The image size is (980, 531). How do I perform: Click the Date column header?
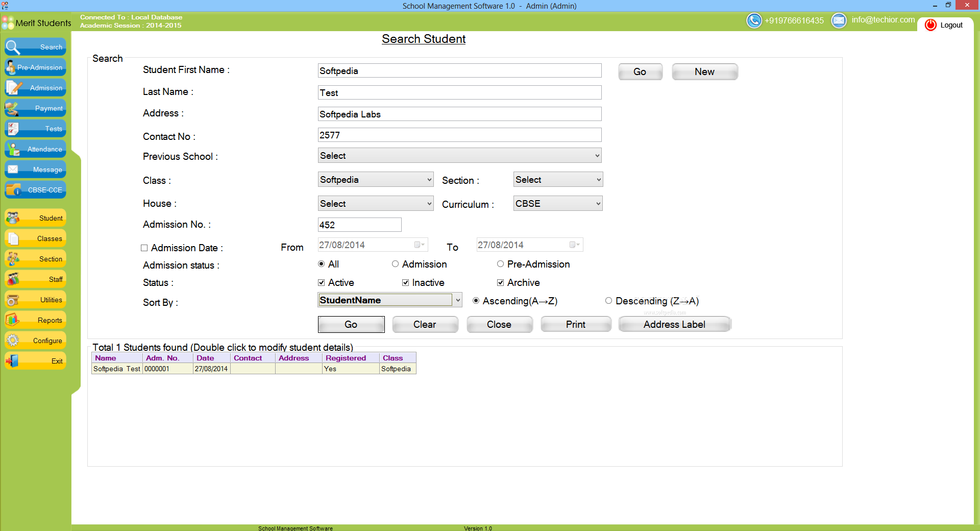pyautogui.click(x=212, y=358)
